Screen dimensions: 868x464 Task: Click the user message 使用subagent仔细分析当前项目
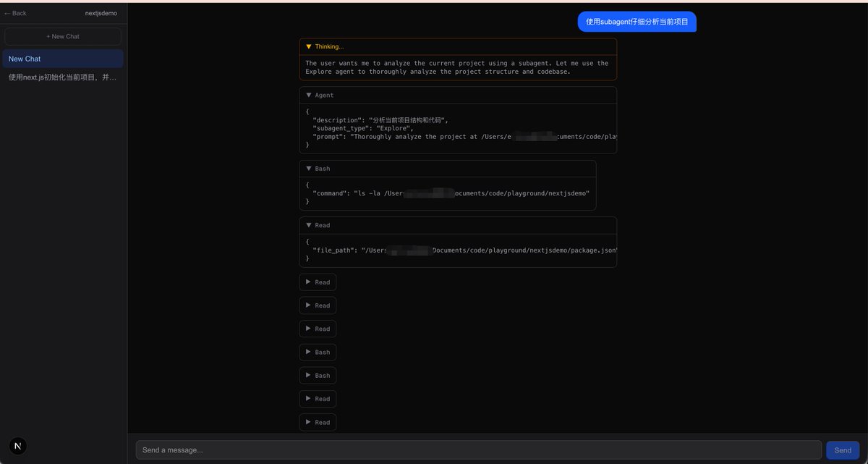[637, 22]
